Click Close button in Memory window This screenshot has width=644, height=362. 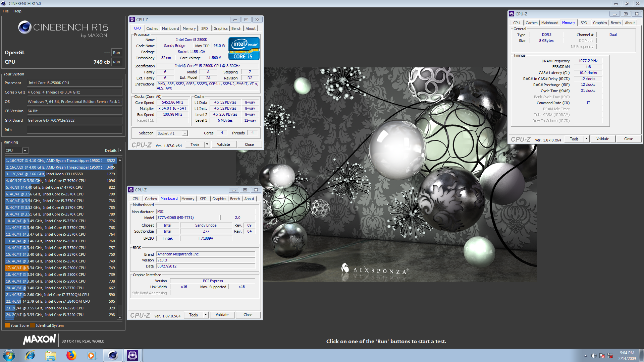point(629,139)
